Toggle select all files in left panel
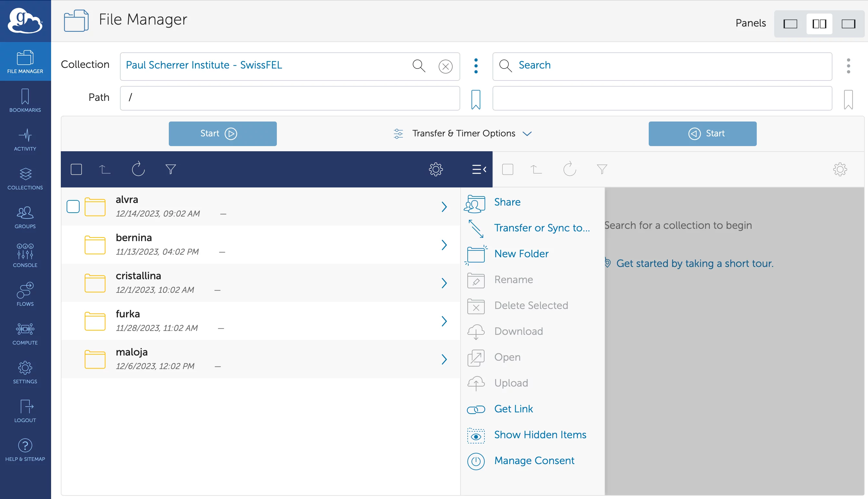The image size is (868, 499). click(x=76, y=169)
